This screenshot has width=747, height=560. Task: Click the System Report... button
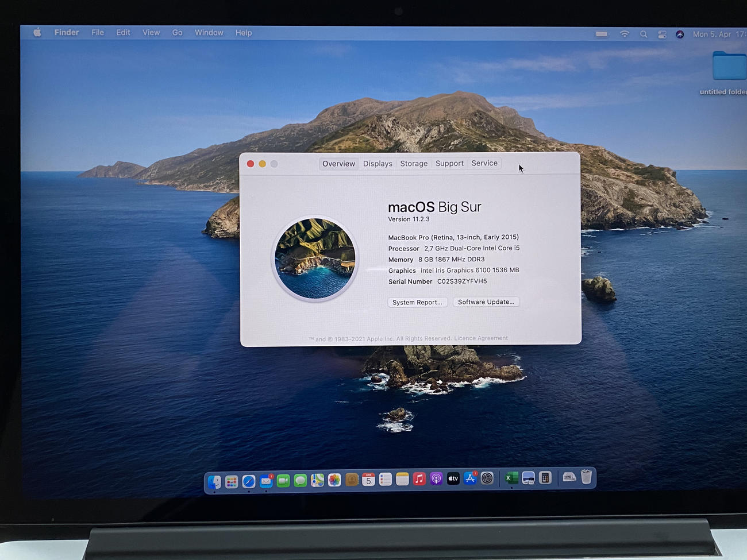(417, 302)
